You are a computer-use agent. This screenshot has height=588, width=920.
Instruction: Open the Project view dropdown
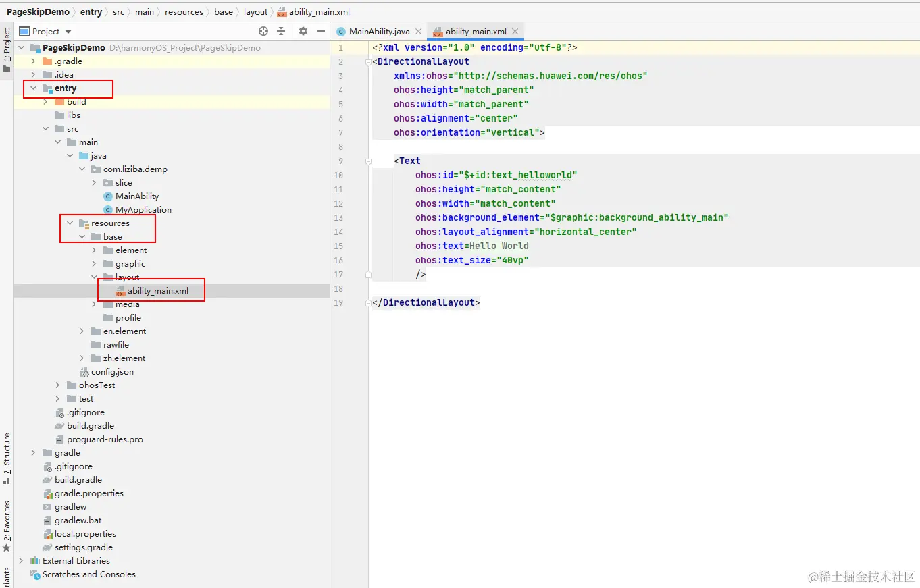[46, 31]
